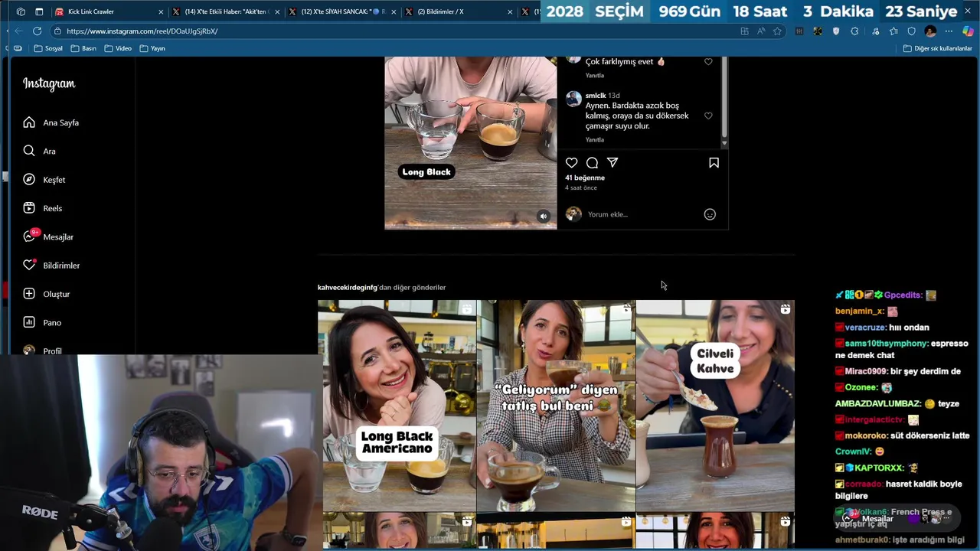980x551 pixels.
Task: Open kahvecekirdeginfg profile link
Action: pyautogui.click(x=348, y=287)
